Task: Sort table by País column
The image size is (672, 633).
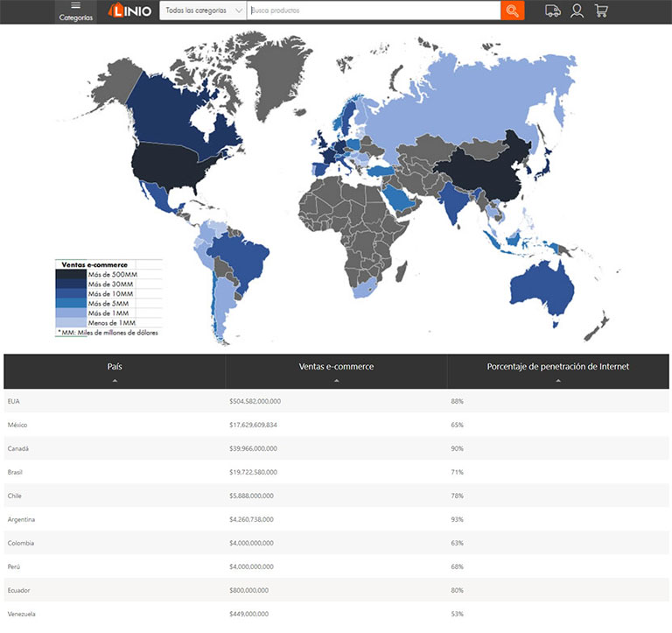Action: (115, 371)
